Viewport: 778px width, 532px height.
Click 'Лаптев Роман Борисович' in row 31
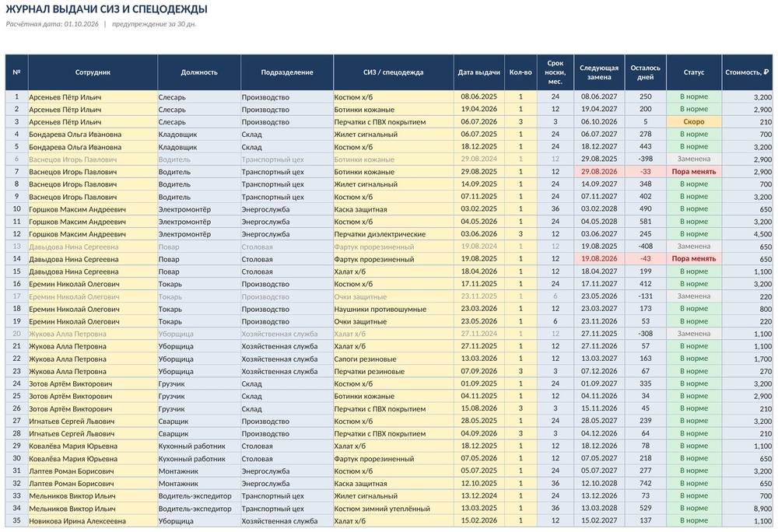tap(93, 471)
